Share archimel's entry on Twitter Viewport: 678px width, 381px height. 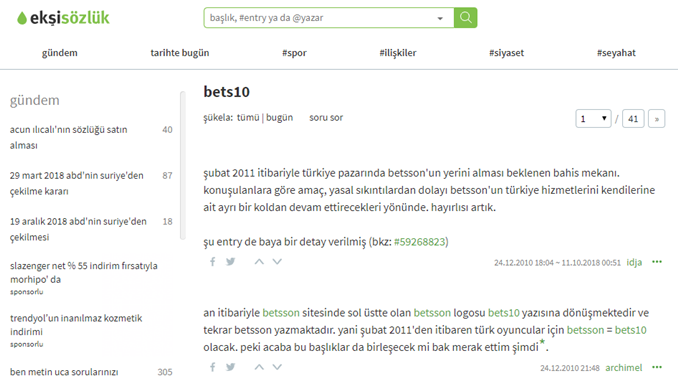point(230,367)
